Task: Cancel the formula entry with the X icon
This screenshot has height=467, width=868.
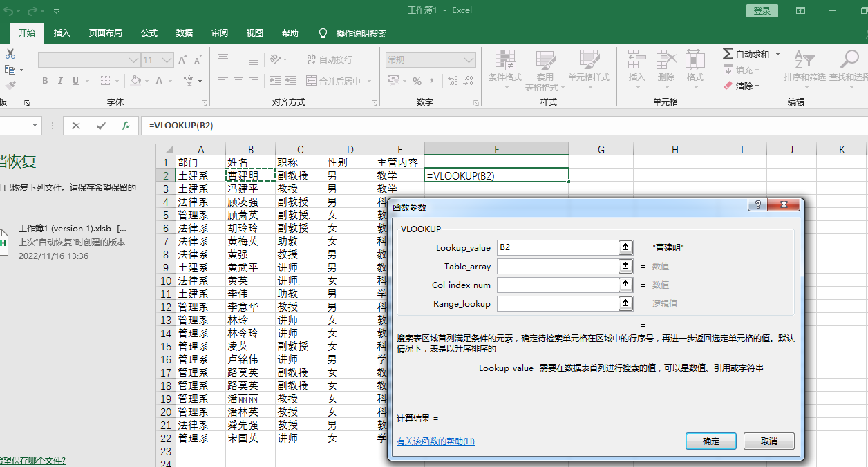Action: (76, 126)
